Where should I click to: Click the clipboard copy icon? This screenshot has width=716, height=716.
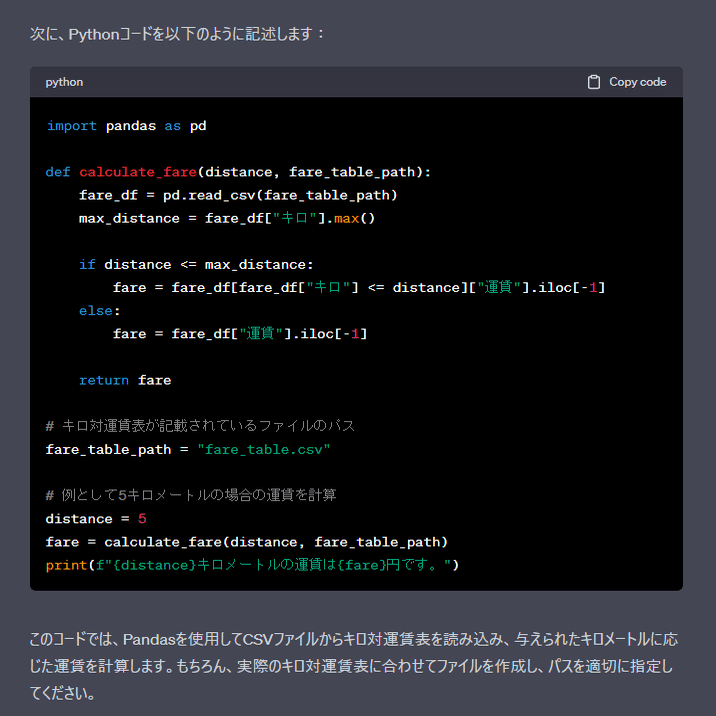point(594,82)
